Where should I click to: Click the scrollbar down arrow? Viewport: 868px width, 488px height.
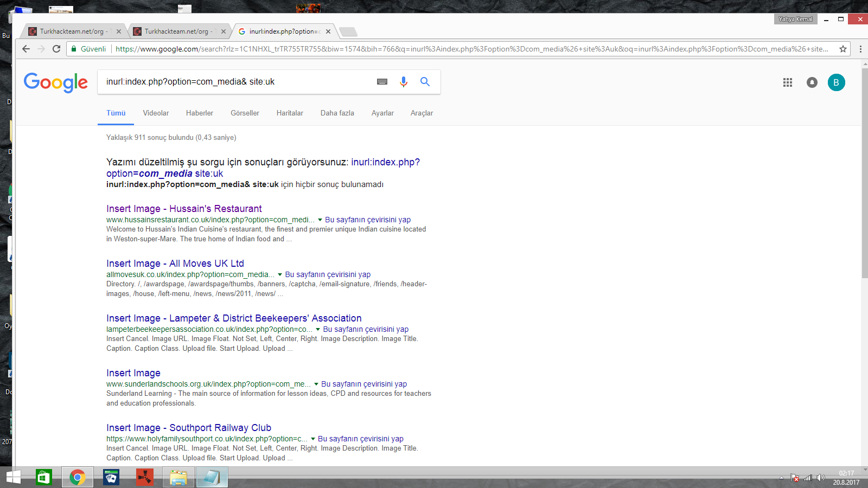864,470
